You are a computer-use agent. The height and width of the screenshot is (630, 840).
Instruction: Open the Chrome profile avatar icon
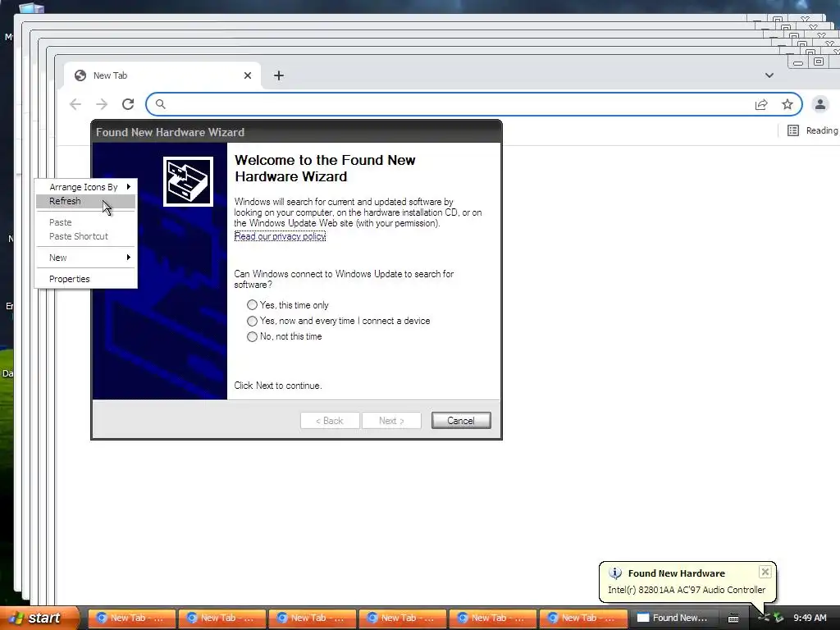(x=820, y=104)
